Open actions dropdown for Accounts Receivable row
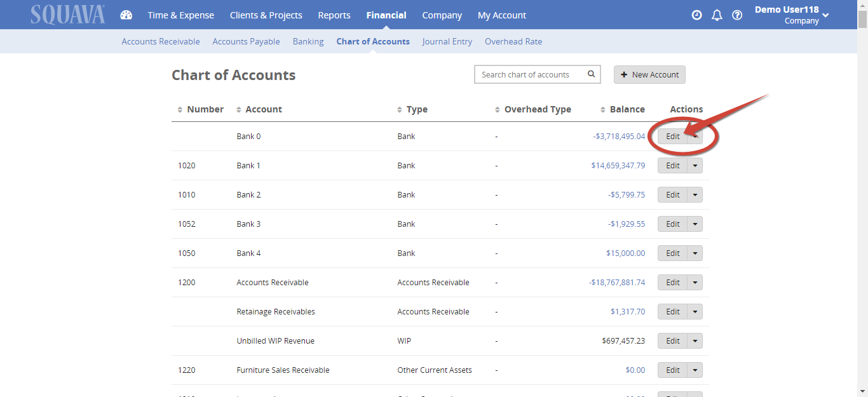 [x=695, y=283]
